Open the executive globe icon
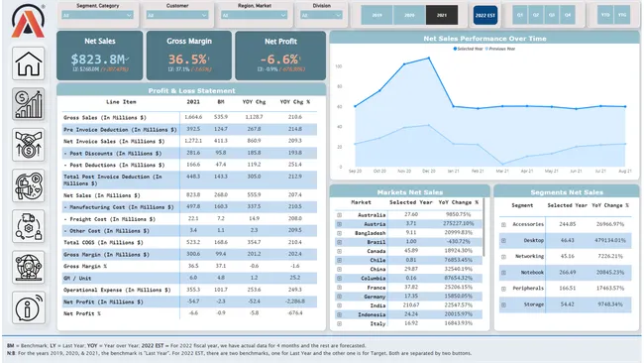 (28, 267)
